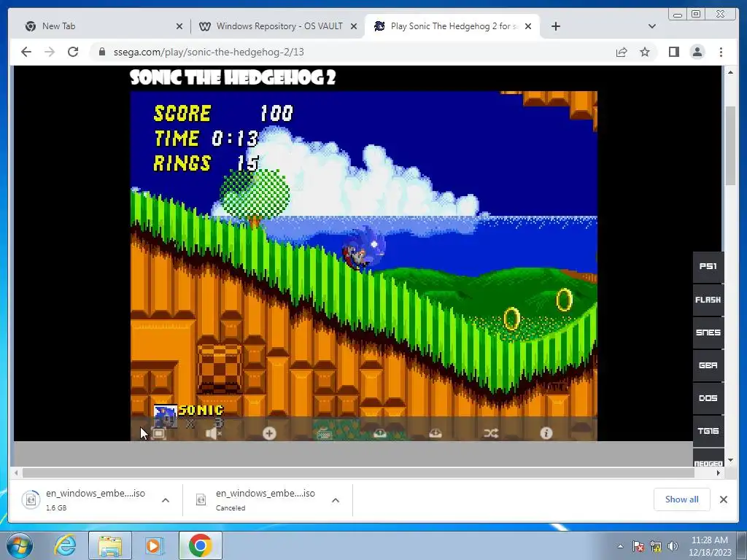747x560 pixels.
Task: Open the Chrome side panel
Action: pos(673,52)
